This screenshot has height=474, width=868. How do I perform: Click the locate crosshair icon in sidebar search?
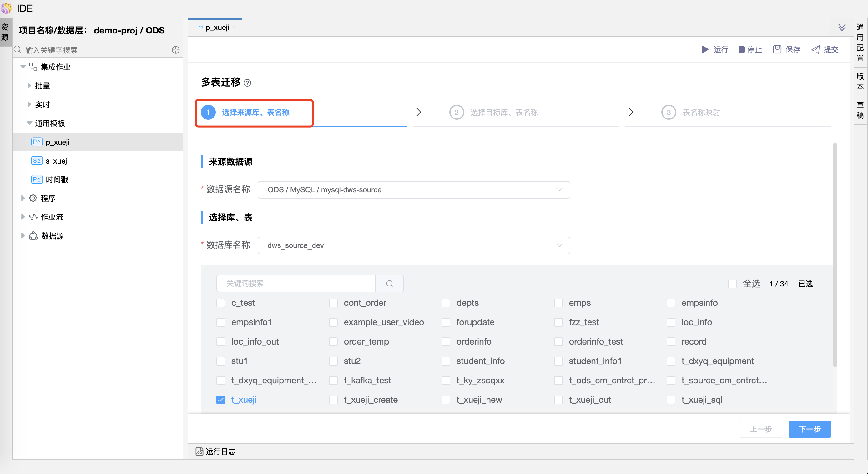point(175,50)
